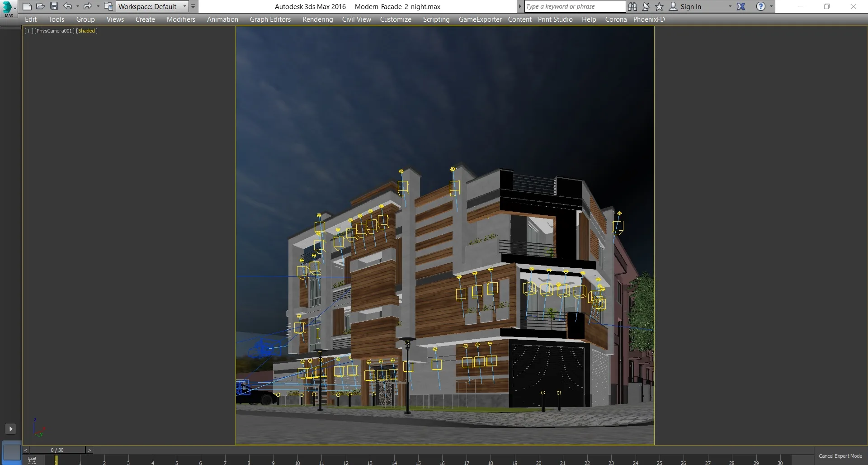Save the scene with the Save File icon
This screenshot has height=465, width=868.
click(x=54, y=6)
